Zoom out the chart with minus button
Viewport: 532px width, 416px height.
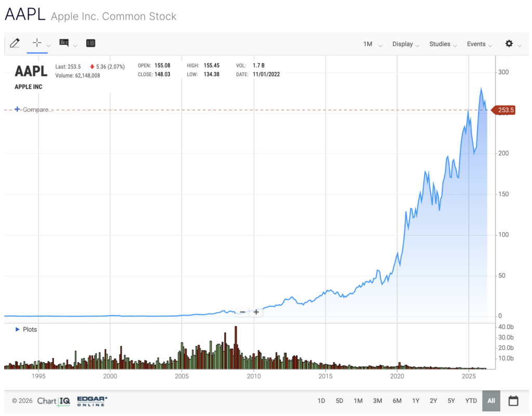242,312
